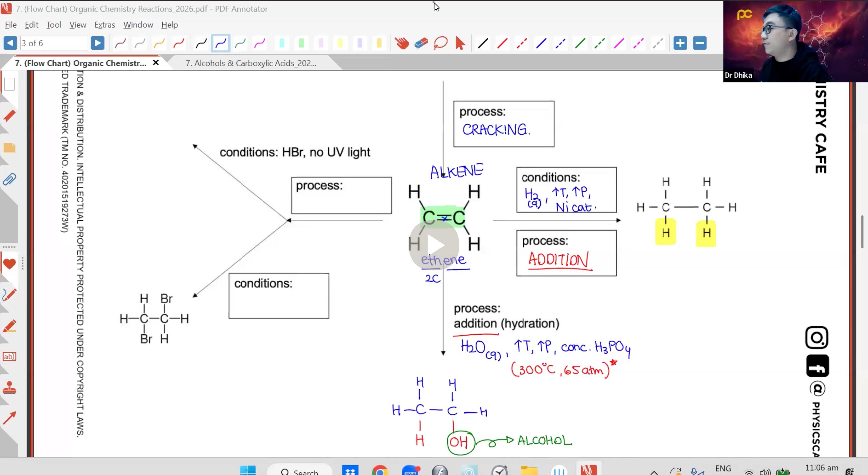Select the highlighter marker tool in sidebar
This screenshot has width=868, height=475.
[9, 326]
